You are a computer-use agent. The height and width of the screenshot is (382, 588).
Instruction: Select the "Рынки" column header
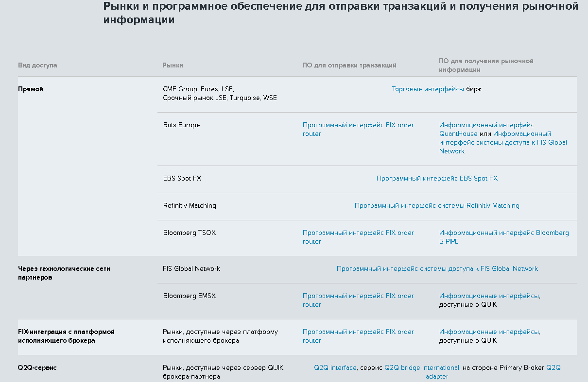[173, 66]
